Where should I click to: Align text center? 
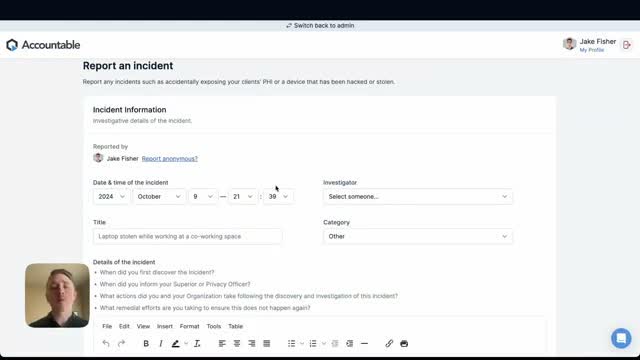coord(237,344)
